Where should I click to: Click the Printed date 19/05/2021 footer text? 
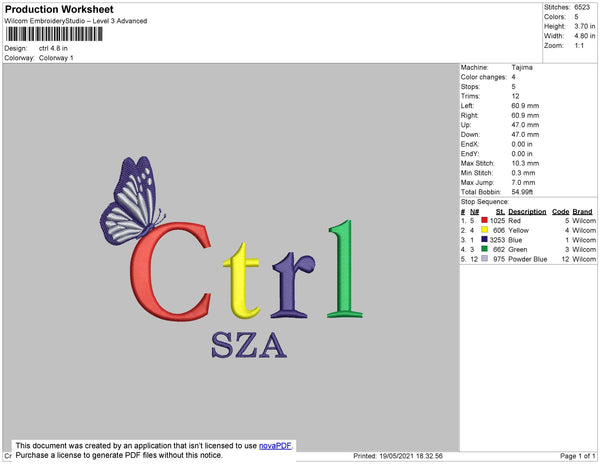click(398, 456)
